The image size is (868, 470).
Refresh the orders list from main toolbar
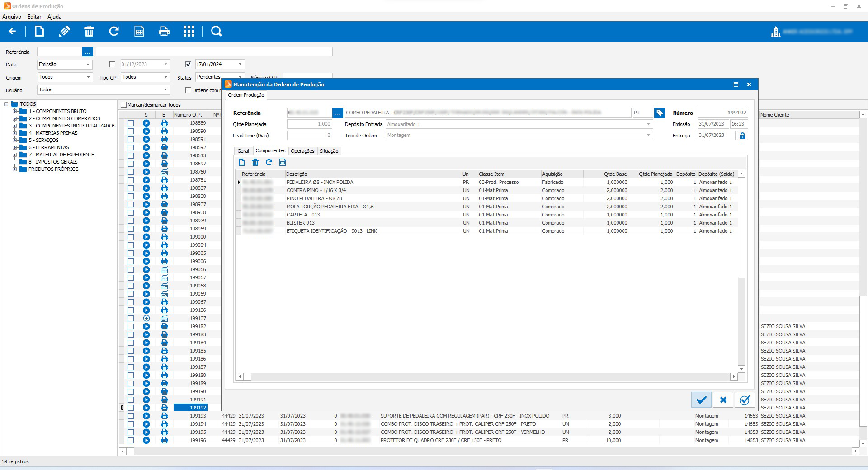coord(114,31)
